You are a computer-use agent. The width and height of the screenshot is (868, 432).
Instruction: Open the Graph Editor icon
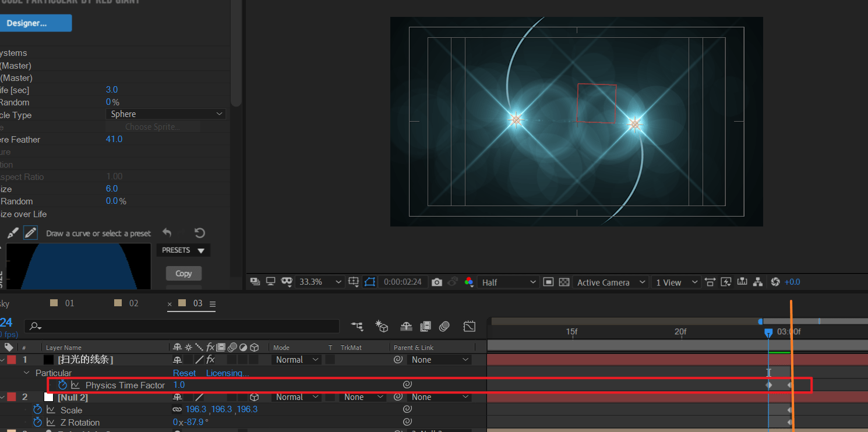(x=470, y=326)
